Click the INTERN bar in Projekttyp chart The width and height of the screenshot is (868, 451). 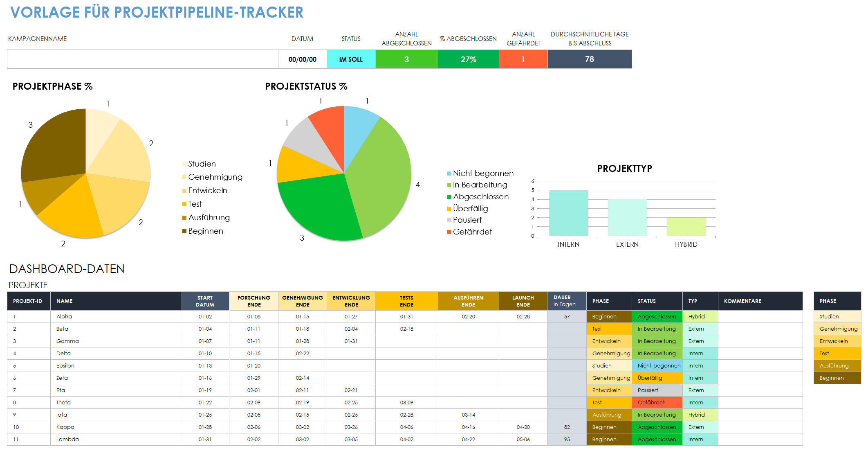tap(569, 213)
